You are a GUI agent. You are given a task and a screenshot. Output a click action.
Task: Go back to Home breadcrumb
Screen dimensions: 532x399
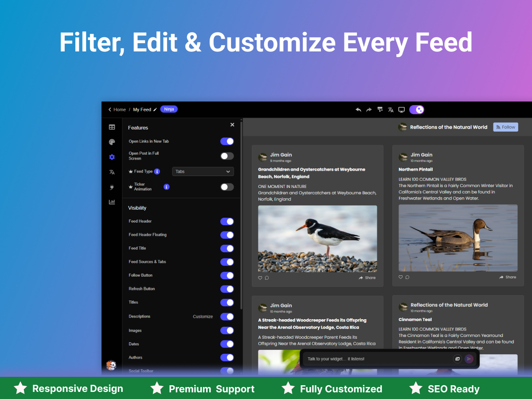[117, 110]
